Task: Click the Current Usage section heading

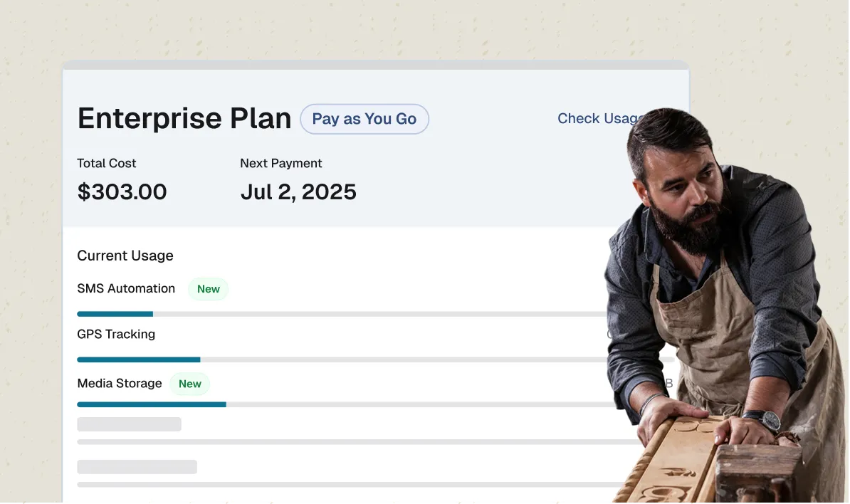Action: coord(125,256)
